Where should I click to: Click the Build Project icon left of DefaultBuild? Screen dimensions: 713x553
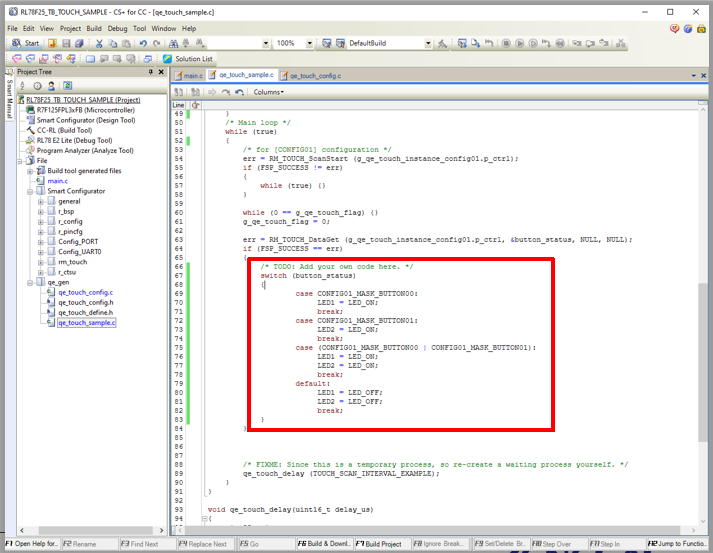click(326, 43)
